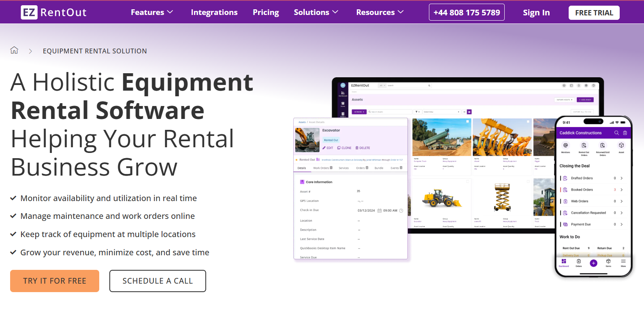Check the yellow wheel loader card checkbox
644x318 pixels.
point(467,181)
